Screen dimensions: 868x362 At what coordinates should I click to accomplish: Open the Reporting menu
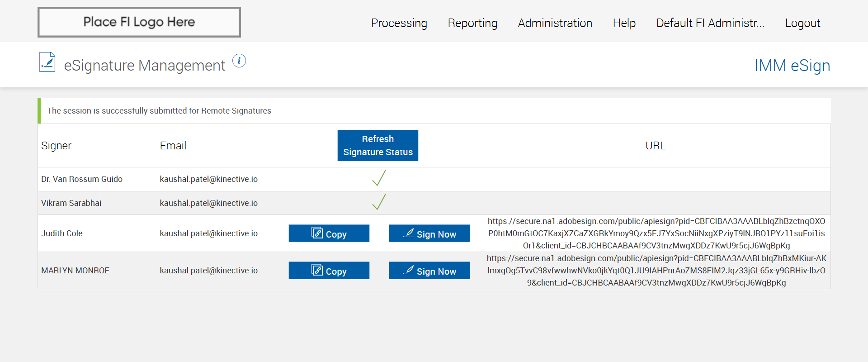tap(472, 23)
